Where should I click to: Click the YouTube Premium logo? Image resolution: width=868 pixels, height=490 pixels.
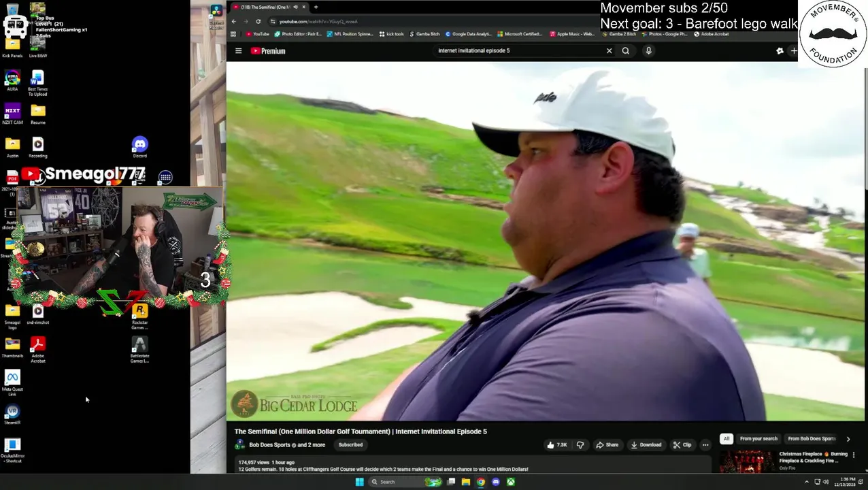[x=268, y=51]
